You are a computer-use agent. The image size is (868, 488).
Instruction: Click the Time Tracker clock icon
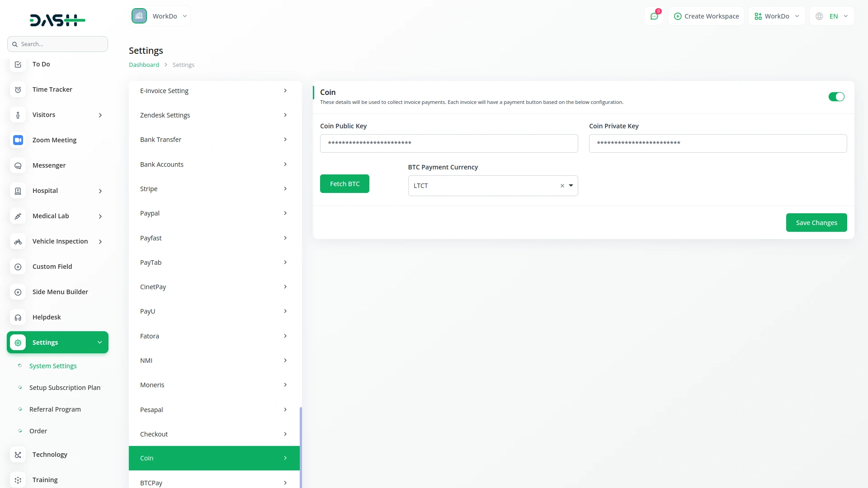click(x=18, y=89)
